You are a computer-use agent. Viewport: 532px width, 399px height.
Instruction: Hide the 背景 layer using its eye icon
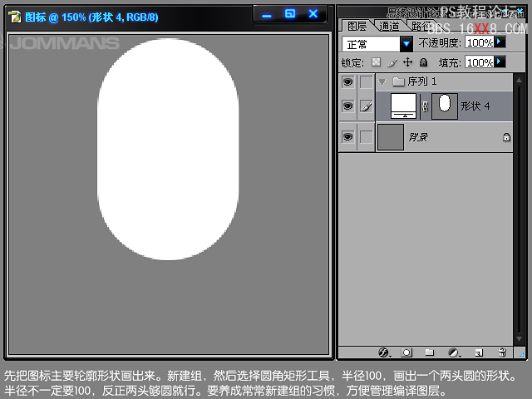pyautogui.click(x=347, y=137)
